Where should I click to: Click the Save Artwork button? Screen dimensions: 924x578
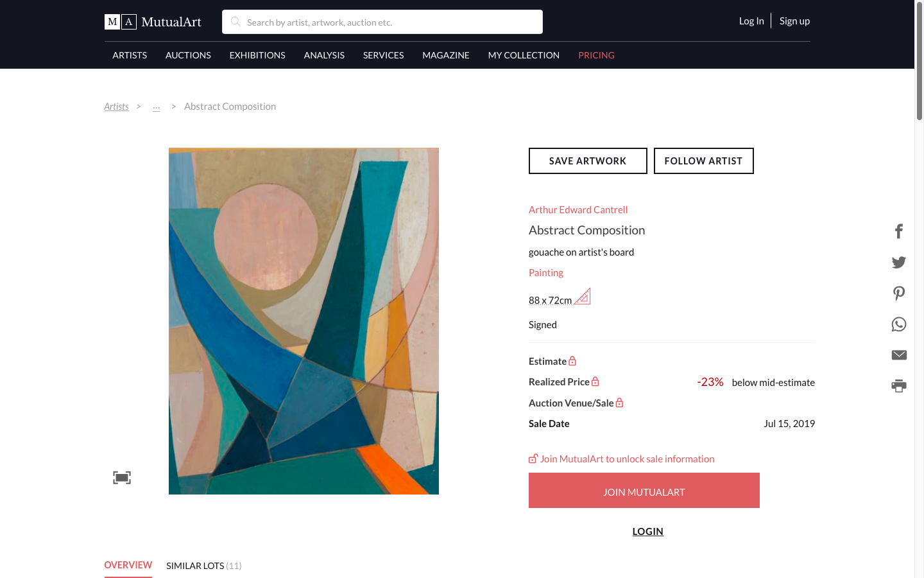[x=588, y=161]
